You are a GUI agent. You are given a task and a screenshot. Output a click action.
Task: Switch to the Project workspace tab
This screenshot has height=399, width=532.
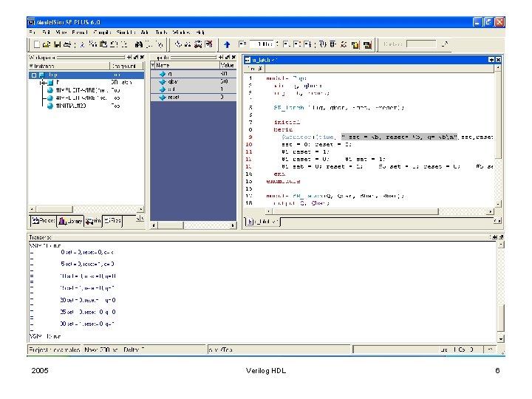pyautogui.click(x=43, y=221)
